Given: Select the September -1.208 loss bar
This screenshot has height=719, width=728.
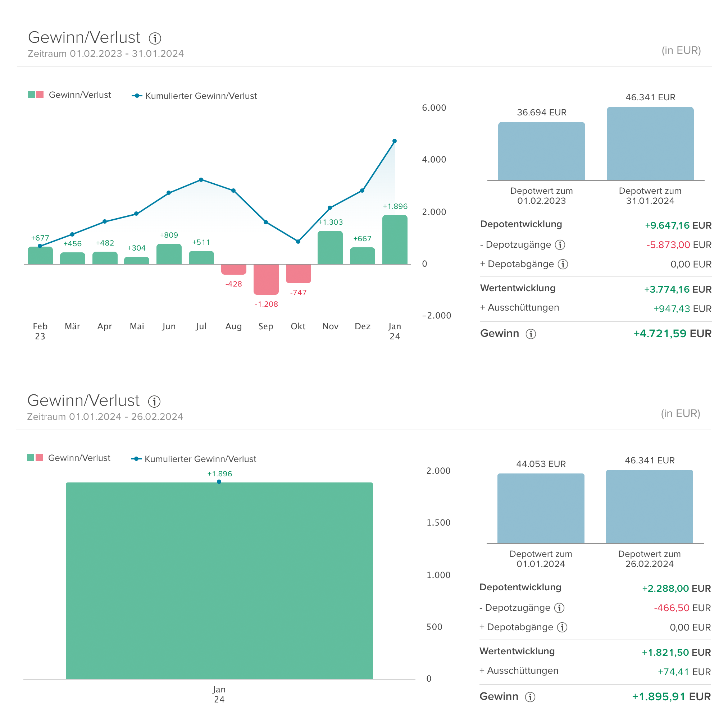Looking at the screenshot, I should (x=266, y=279).
